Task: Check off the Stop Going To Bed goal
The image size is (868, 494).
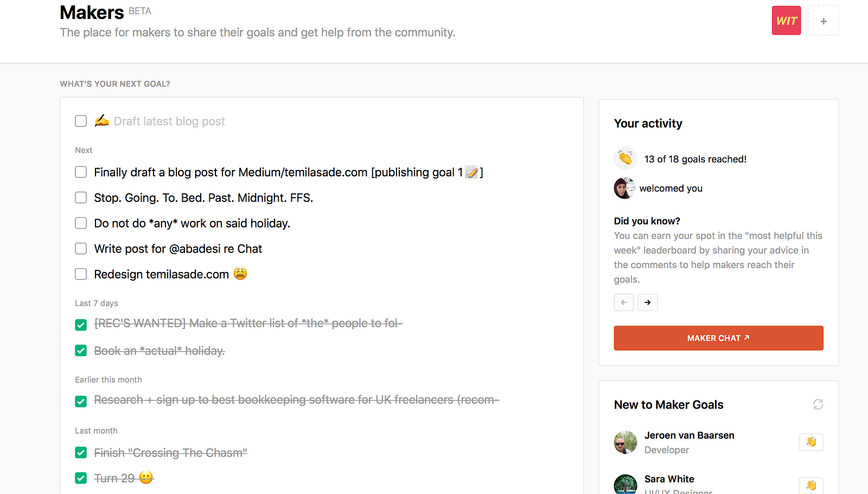Action: (81, 198)
